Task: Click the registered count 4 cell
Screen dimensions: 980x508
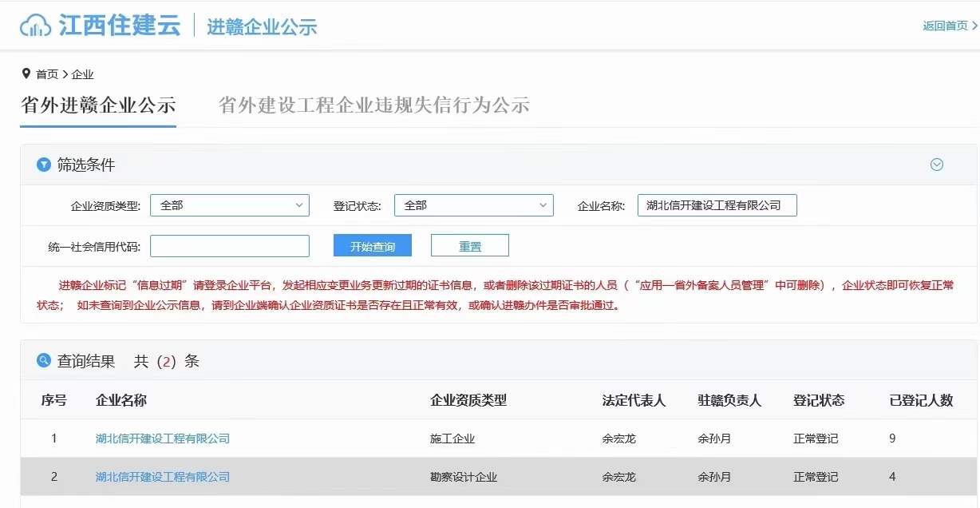Action: coord(892,476)
